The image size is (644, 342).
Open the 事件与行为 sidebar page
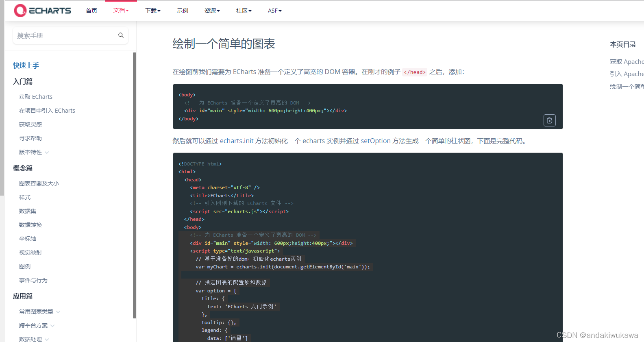33,280
